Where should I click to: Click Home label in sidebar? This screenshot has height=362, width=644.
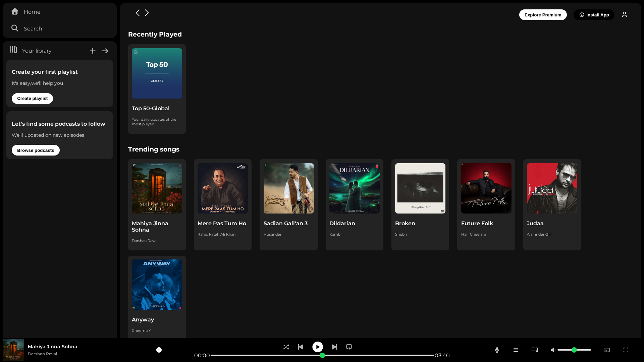tap(32, 12)
